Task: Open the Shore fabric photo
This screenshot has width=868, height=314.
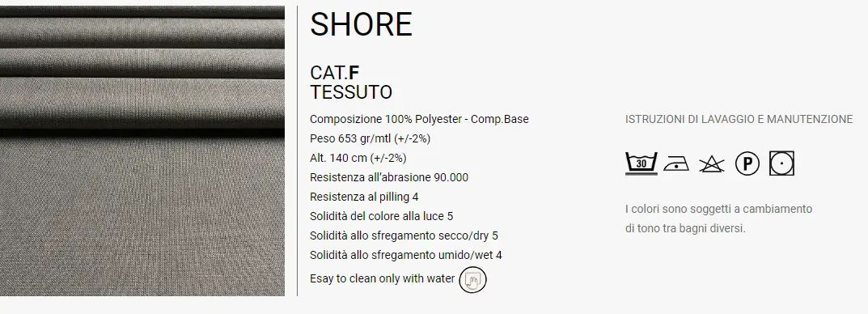Action: [142, 151]
